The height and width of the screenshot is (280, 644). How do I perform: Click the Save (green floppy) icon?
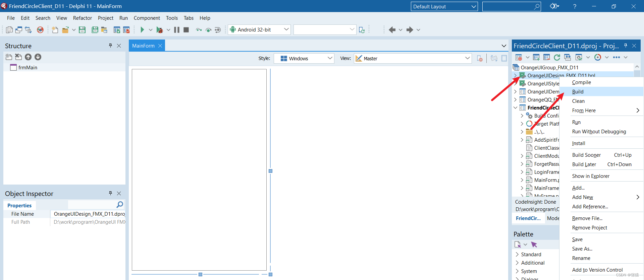(82, 30)
